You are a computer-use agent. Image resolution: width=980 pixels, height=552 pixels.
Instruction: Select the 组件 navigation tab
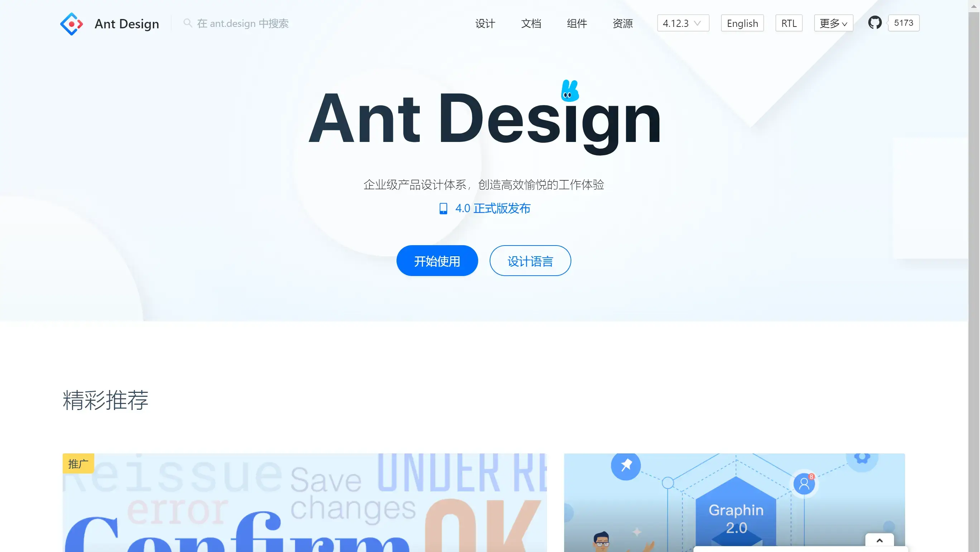[x=577, y=23]
